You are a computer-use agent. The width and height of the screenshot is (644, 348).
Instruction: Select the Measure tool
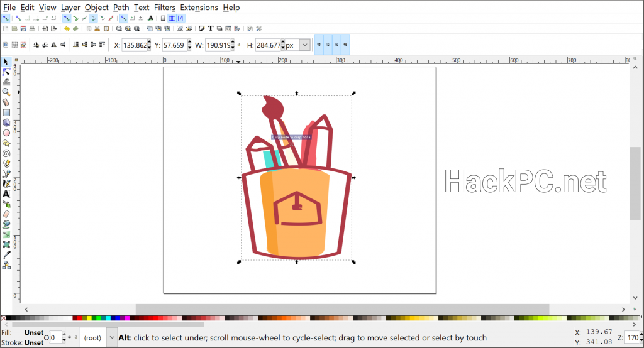6,102
